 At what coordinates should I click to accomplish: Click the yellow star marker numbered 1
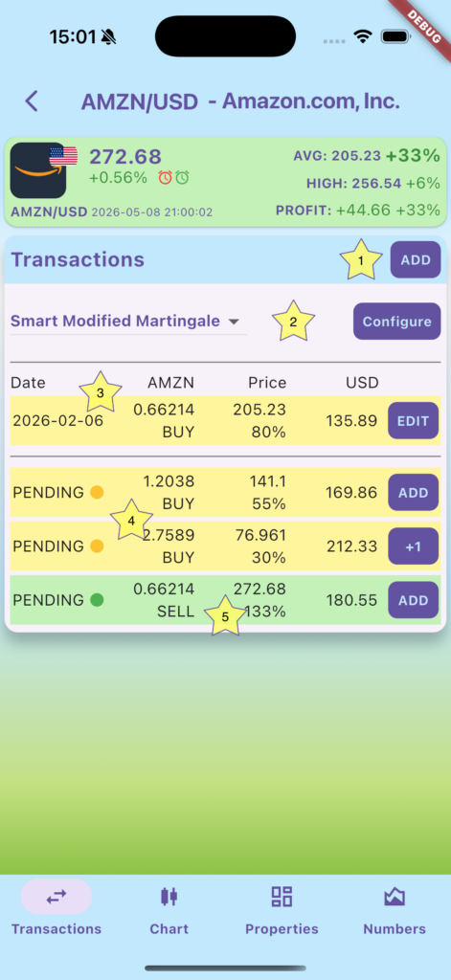pos(360,259)
